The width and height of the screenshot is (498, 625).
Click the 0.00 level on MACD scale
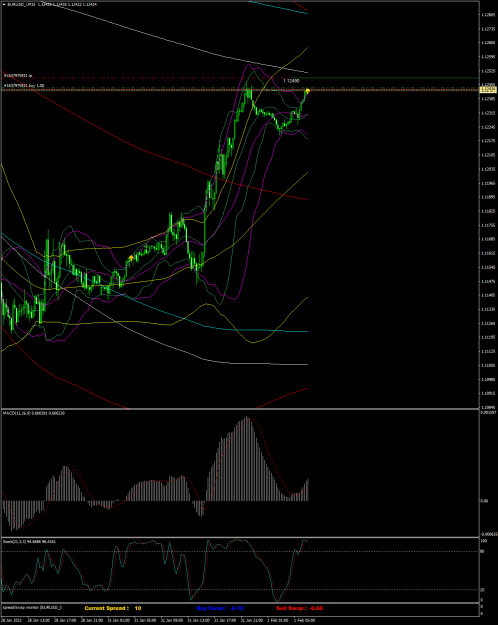click(x=483, y=500)
